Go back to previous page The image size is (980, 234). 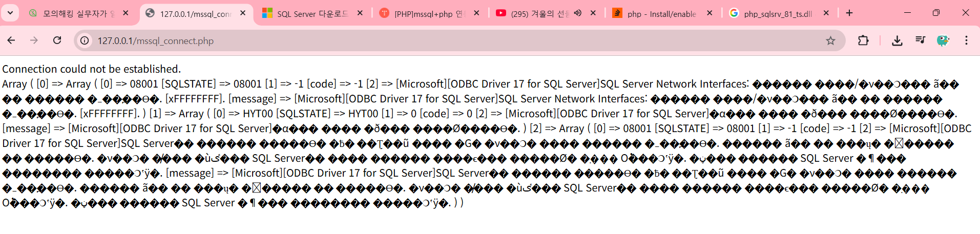[11, 40]
